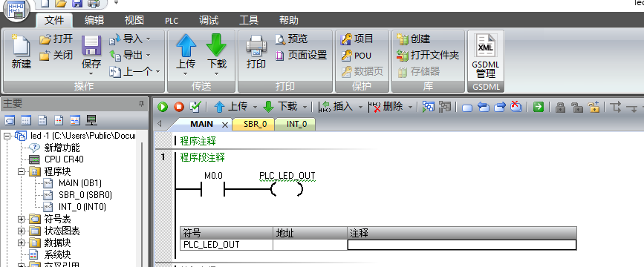
Task: Click the open padlock unforce icon
Action: pos(577,108)
